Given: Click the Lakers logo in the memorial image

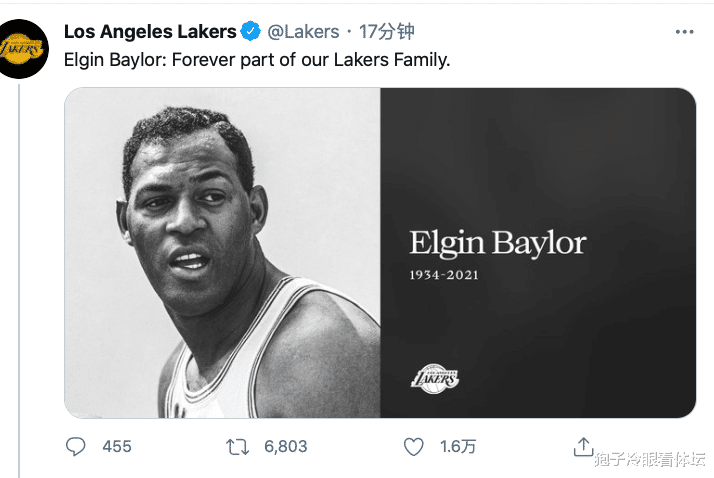Looking at the screenshot, I should 436,377.
